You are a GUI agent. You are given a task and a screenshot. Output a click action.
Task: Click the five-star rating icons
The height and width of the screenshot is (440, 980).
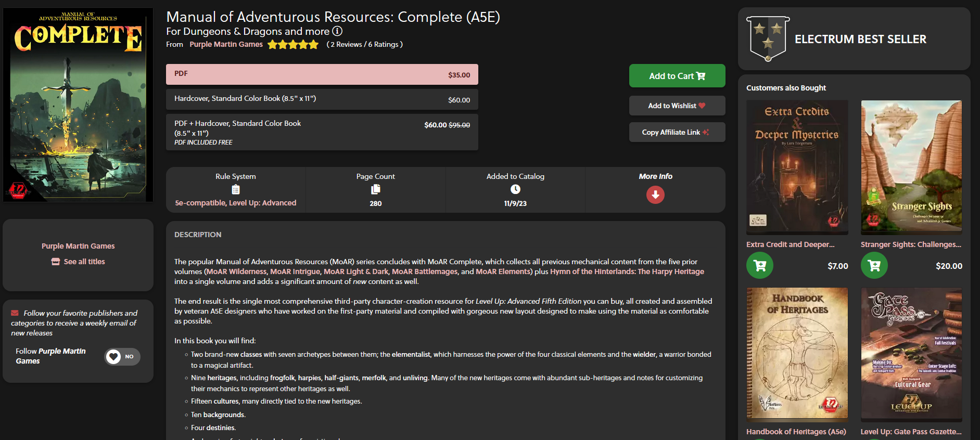[x=293, y=45]
